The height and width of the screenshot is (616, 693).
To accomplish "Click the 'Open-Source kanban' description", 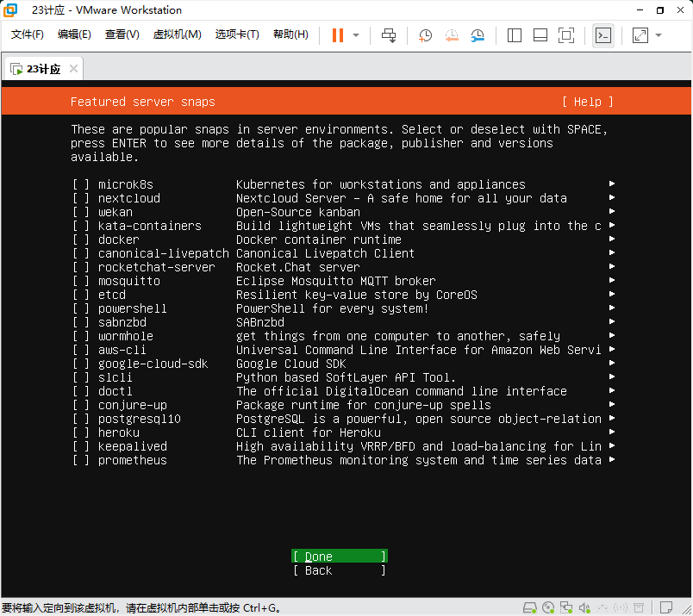I will tap(298, 212).
